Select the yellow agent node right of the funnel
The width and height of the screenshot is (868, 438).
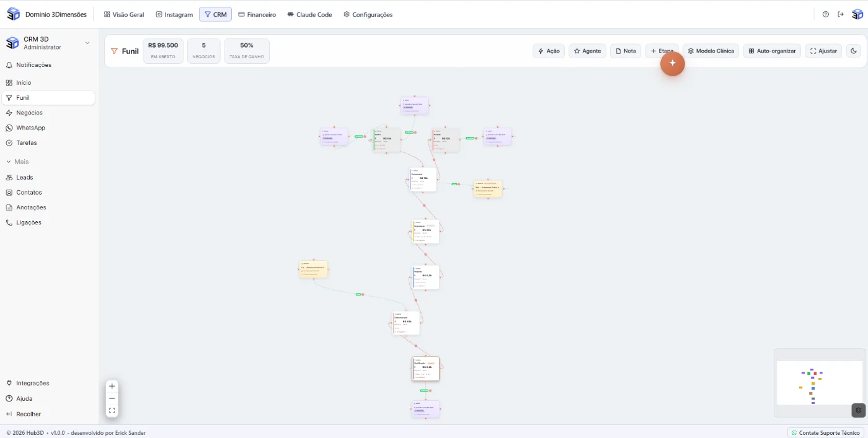pos(488,189)
